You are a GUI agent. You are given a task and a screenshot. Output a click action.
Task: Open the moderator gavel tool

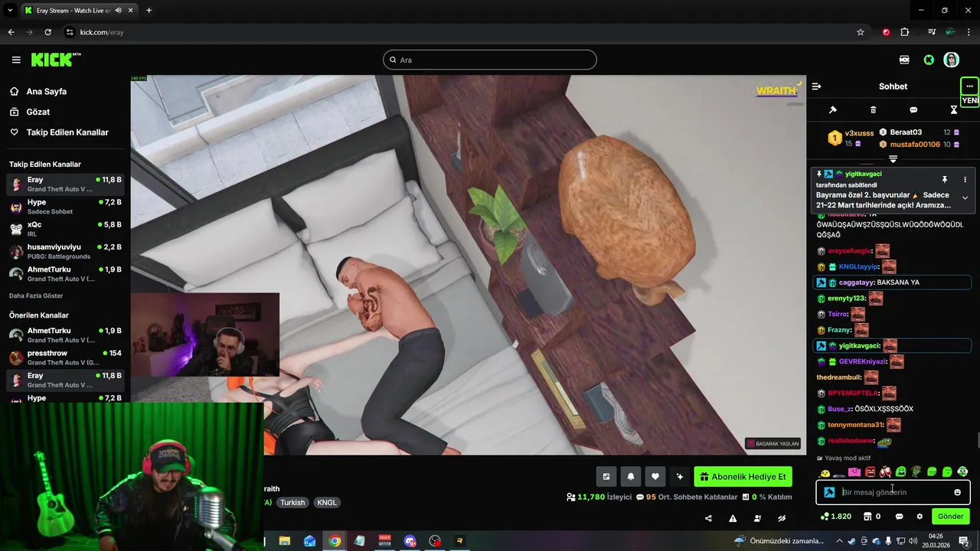(833, 110)
